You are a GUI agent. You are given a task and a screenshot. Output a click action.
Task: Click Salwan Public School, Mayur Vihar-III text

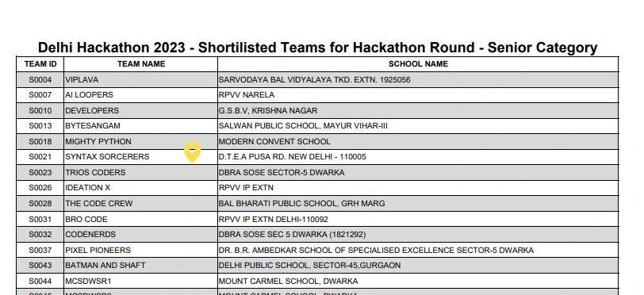[303, 126]
